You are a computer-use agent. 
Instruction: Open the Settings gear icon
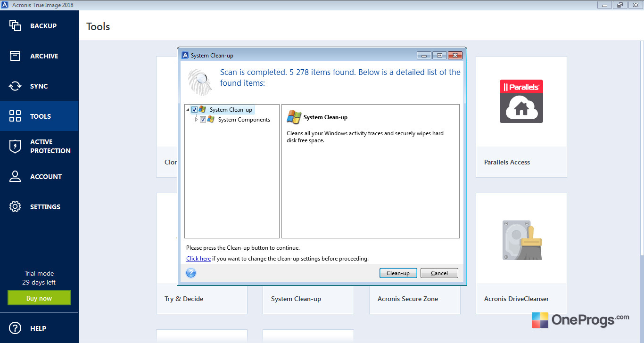point(15,206)
